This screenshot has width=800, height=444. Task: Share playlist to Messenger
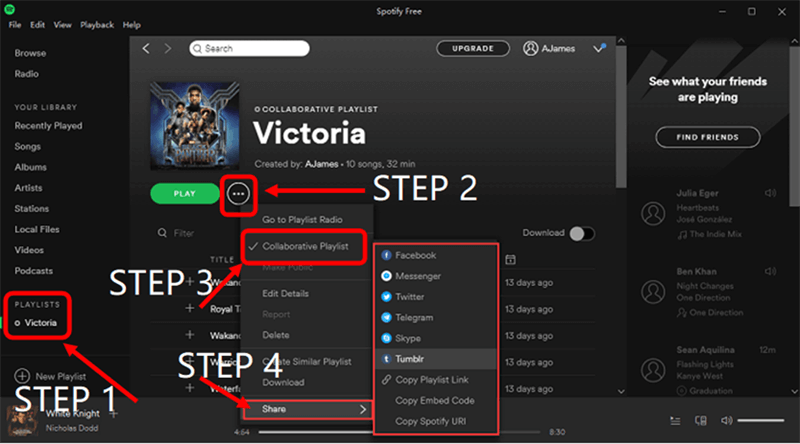tap(386, 276)
